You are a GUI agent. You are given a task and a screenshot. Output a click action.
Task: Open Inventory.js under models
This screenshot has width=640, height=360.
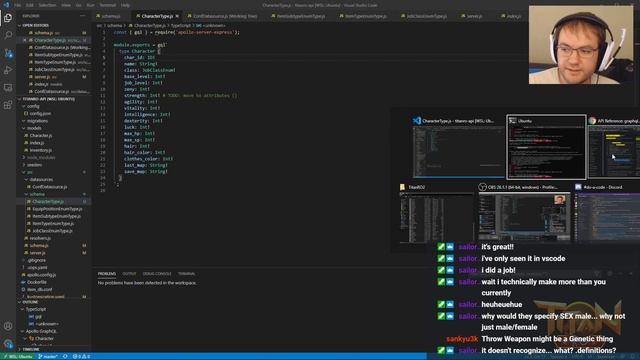click(54, 150)
